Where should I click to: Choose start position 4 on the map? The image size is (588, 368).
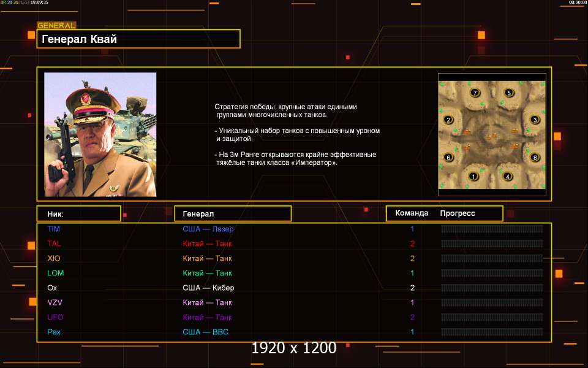[x=507, y=176]
